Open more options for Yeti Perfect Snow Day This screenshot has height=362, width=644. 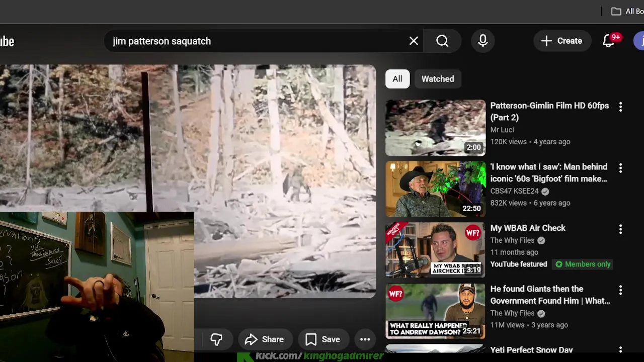coord(620,350)
